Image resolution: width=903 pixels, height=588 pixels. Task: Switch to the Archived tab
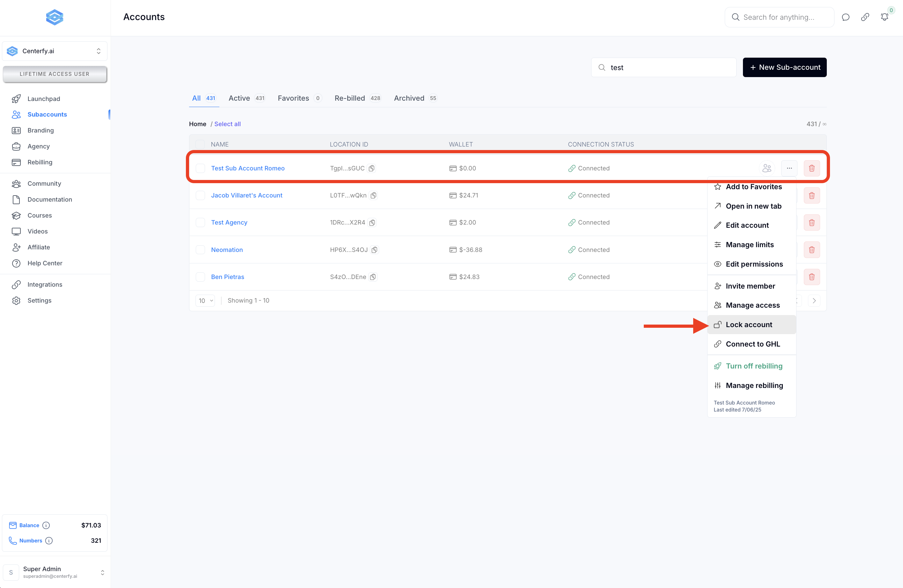tap(409, 98)
